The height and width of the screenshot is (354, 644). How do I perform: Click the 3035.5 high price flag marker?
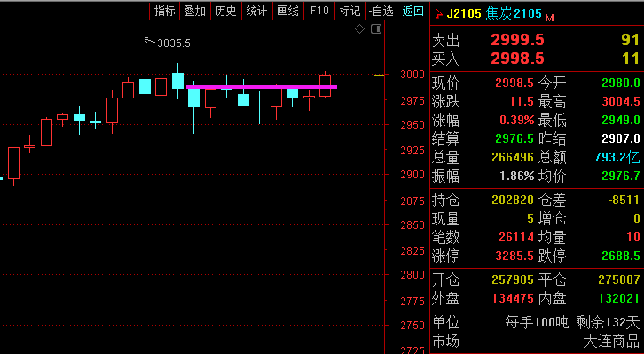coord(168,43)
